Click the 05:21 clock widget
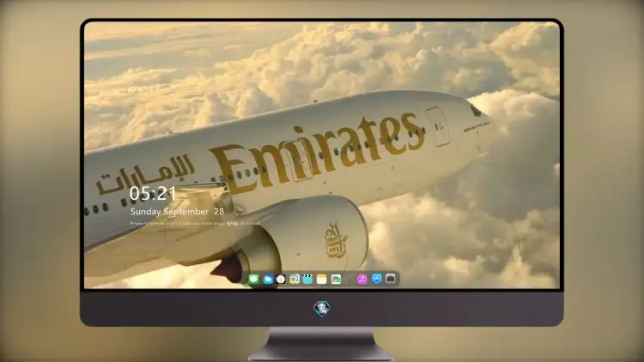This screenshot has height=362, width=644. (153, 194)
